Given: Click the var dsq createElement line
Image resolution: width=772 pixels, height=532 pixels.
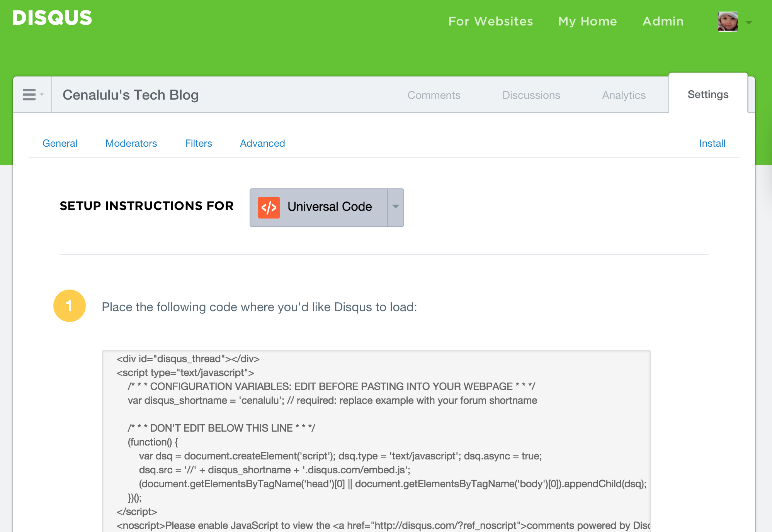Looking at the screenshot, I should point(340,456).
